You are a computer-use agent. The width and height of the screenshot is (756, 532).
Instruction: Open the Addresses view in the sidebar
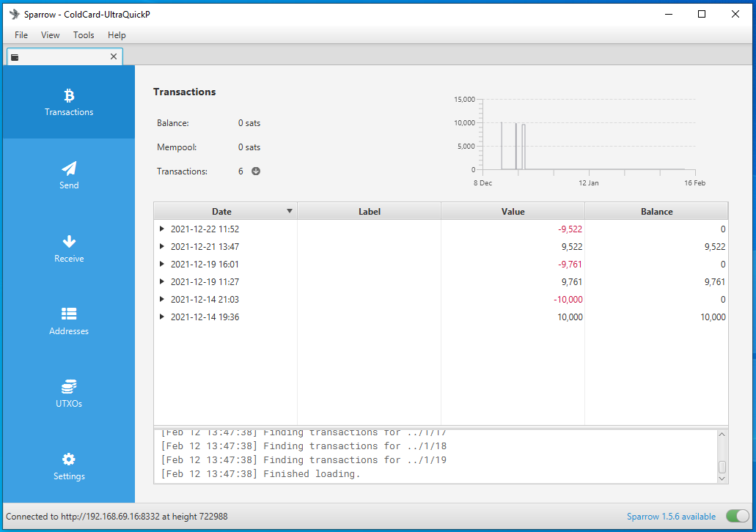pos(69,322)
